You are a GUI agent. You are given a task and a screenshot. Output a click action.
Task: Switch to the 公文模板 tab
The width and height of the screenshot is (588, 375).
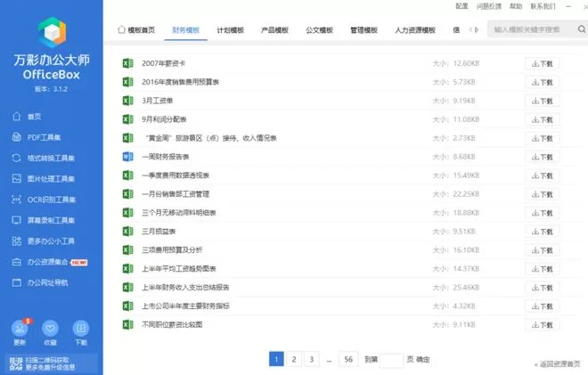319,30
